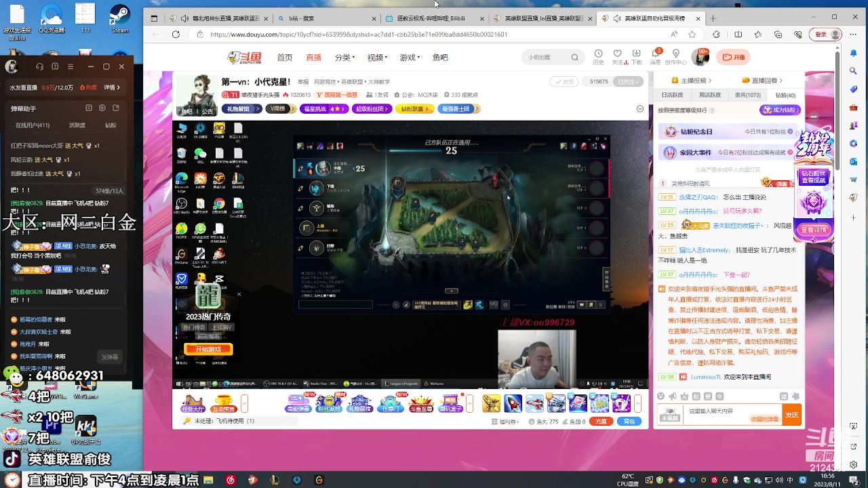Click the 友邻 button beside follower count

click(564, 81)
